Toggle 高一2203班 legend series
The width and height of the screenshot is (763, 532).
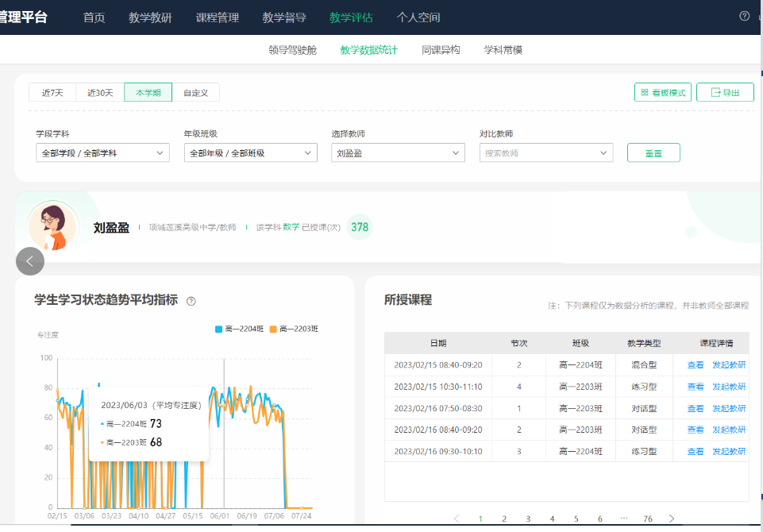coord(294,329)
